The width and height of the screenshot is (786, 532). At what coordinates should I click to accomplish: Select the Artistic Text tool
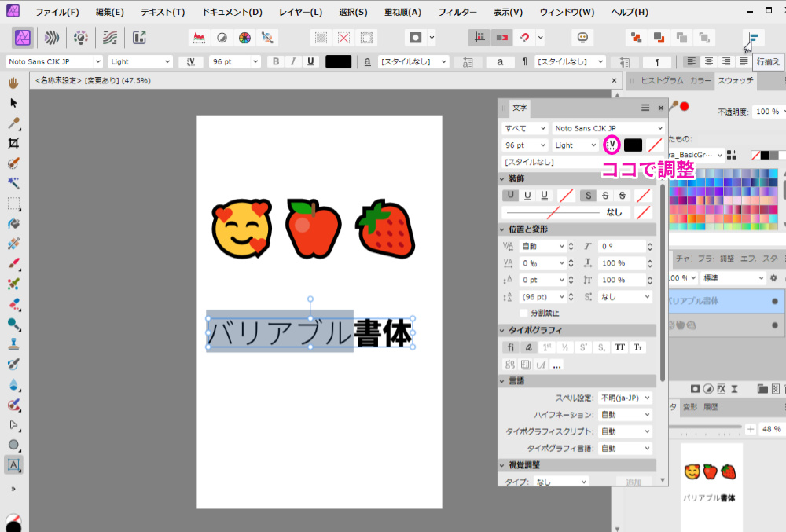13,464
